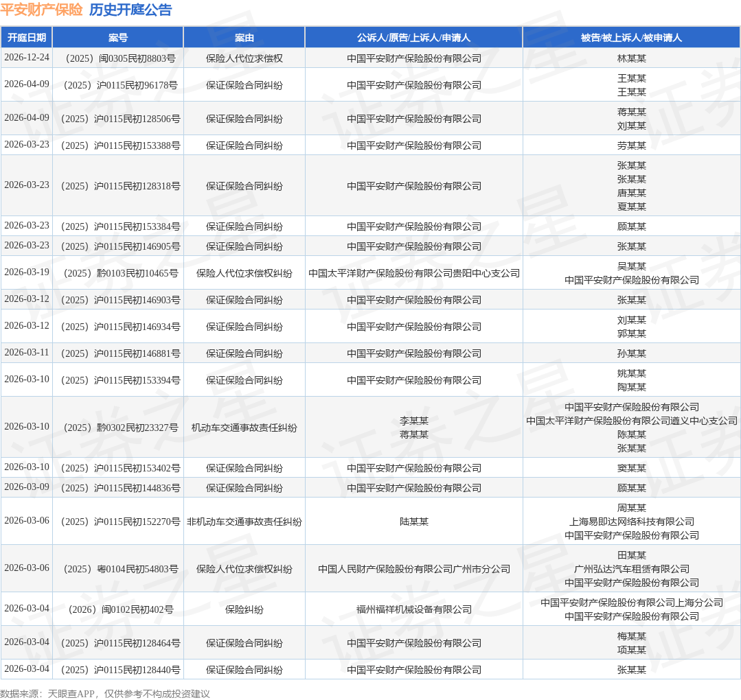Click defendant 姚某某
Screen dimensions: 741x700
tap(631, 373)
